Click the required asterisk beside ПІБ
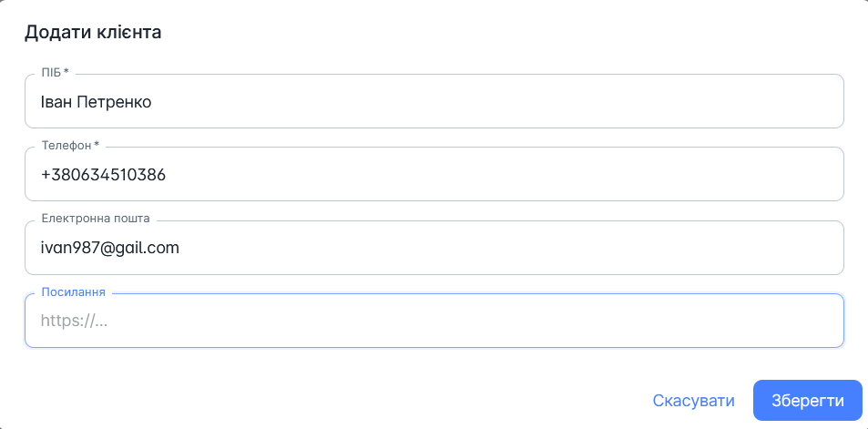Image resolution: width=868 pixels, height=429 pixels. pos(66,71)
